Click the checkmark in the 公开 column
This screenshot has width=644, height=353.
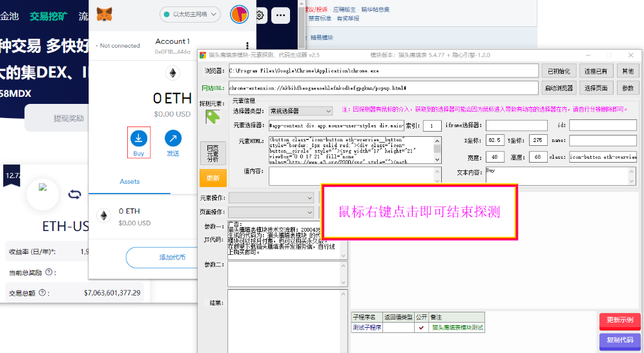click(421, 328)
